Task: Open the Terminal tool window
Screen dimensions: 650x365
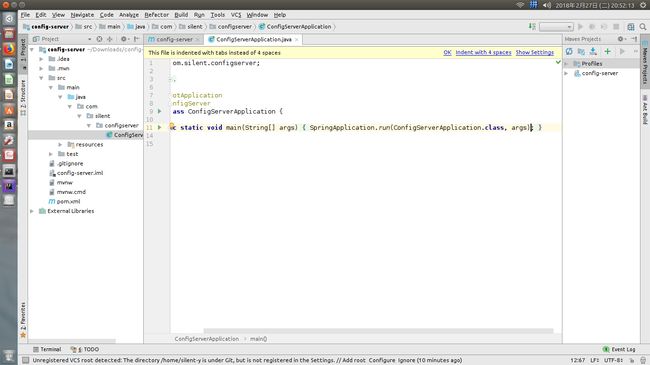Action: pos(47,349)
